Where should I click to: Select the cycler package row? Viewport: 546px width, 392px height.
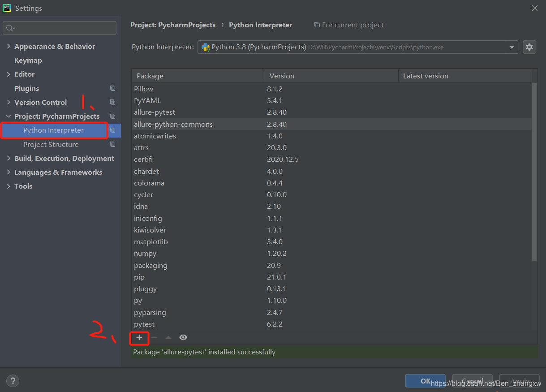332,194
